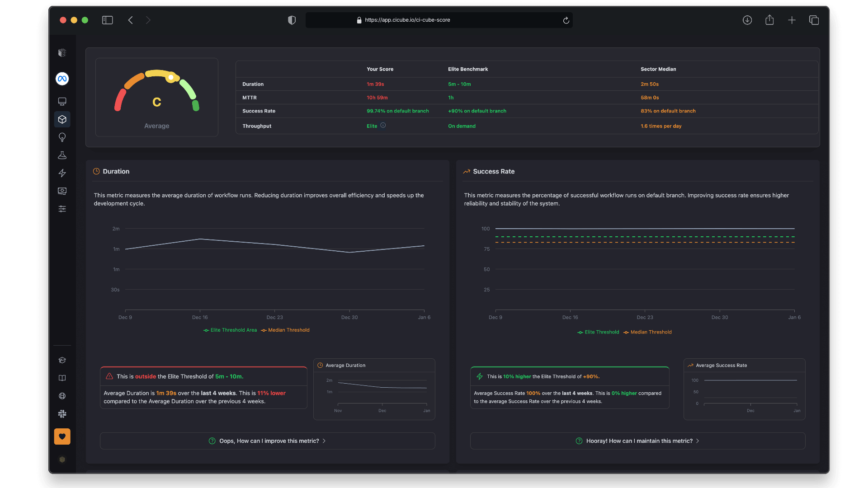Click 'Hooray! How can I maintain this metric?'
The width and height of the screenshot is (868, 488).
(637, 441)
